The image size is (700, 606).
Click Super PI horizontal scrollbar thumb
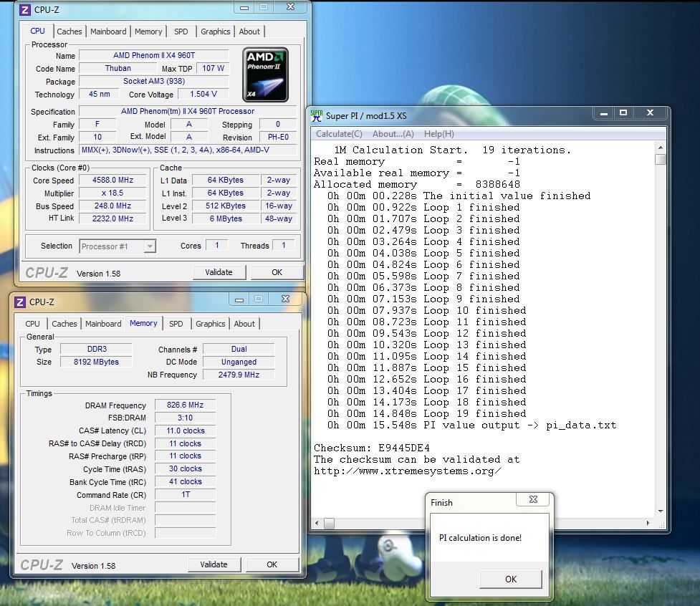point(329,523)
